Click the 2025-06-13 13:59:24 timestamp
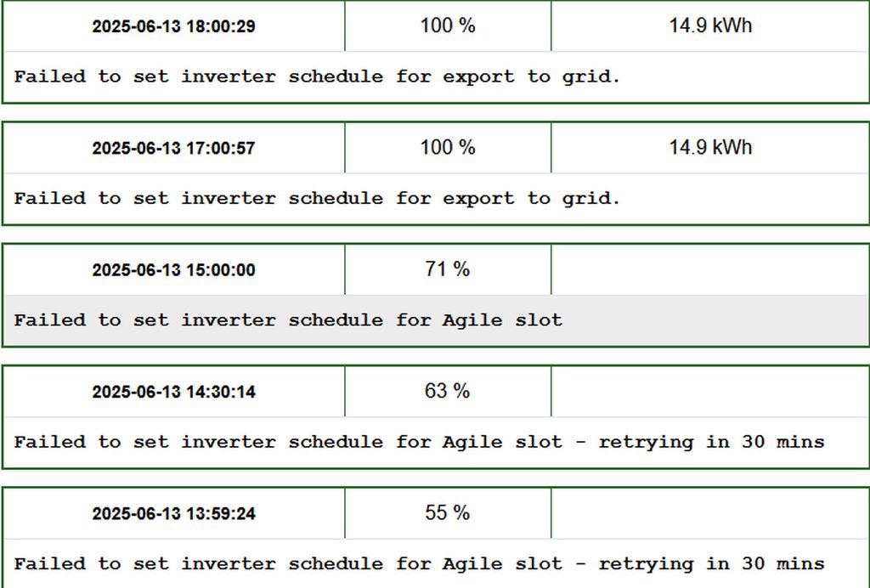Viewport: 870px width, 588px height. pyautogui.click(x=173, y=514)
